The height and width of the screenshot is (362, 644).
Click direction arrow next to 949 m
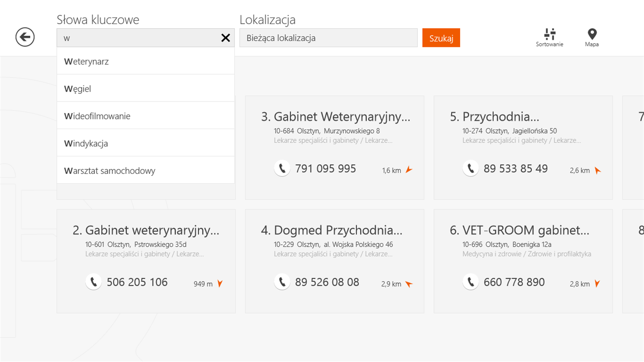coord(220,283)
